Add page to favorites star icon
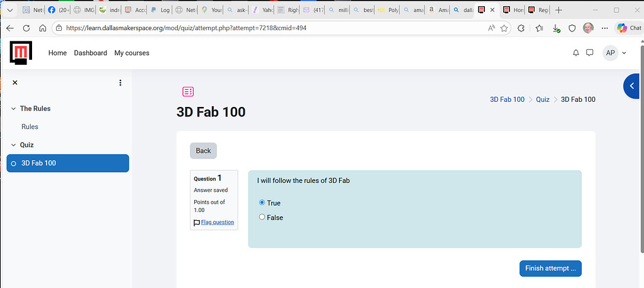The image size is (644, 288). click(504, 28)
